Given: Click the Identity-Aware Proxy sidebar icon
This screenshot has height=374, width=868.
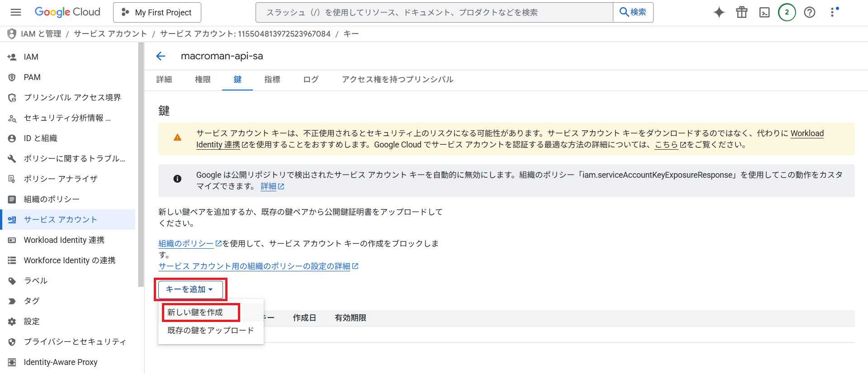Looking at the screenshot, I should [x=12, y=362].
